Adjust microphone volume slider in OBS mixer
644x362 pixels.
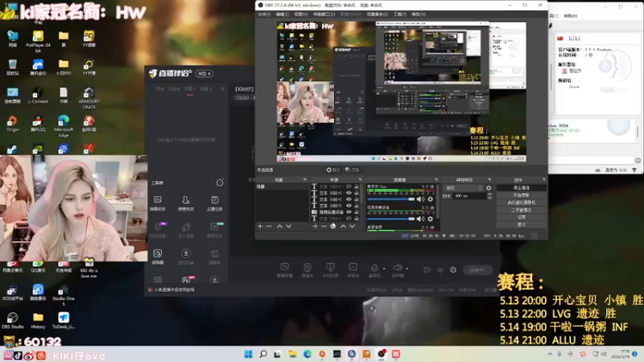tap(391, 199)
